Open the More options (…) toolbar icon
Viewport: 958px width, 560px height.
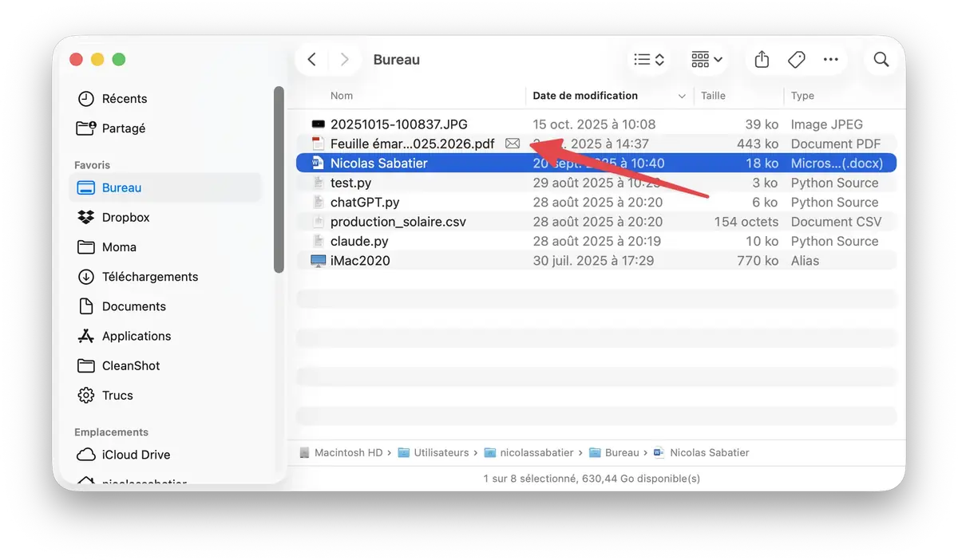pyautogui.click(x=830, y=59)
